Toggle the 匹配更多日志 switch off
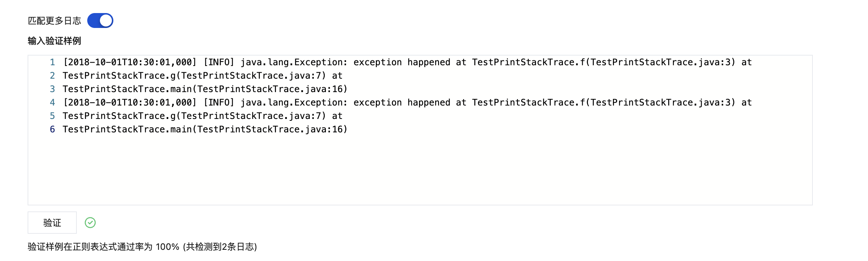Image resolution: width=868 pixels, height=261 pixels. click(x=100, y=21)
